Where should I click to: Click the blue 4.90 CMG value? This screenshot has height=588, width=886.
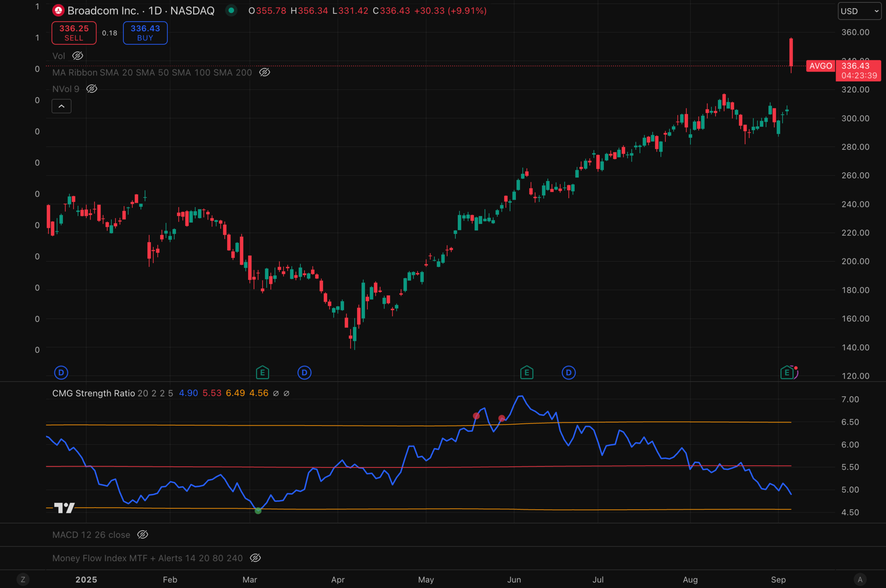pos(188,393)
